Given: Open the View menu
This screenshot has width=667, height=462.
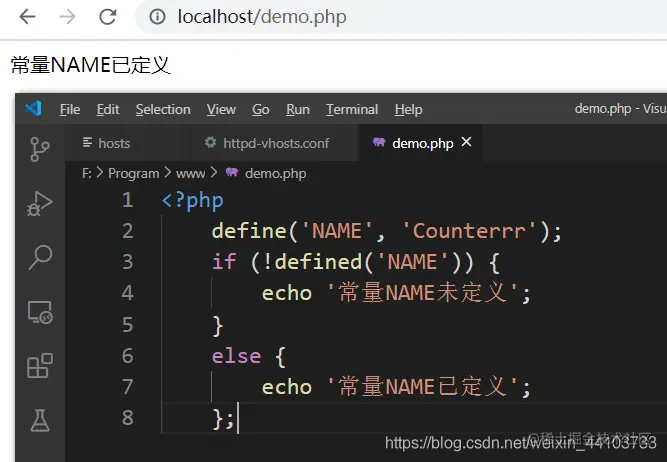Looking at the screenshot, I should [221, 110].
